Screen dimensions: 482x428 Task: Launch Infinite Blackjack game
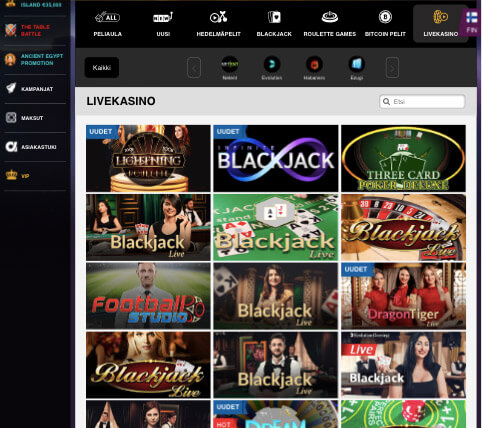click(x=276, y=158)
